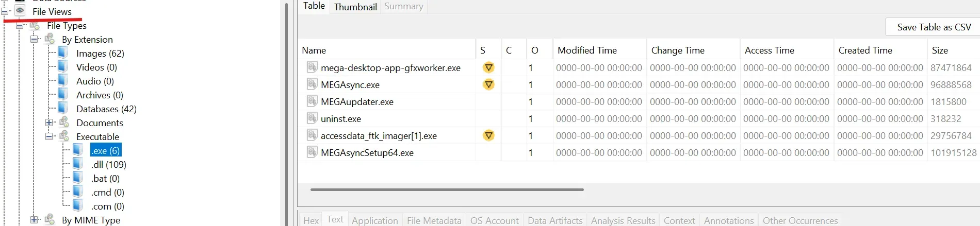Select the MEGAupdater.exe file name
Screen dimensions: 980x226
(x=357, y=101)
